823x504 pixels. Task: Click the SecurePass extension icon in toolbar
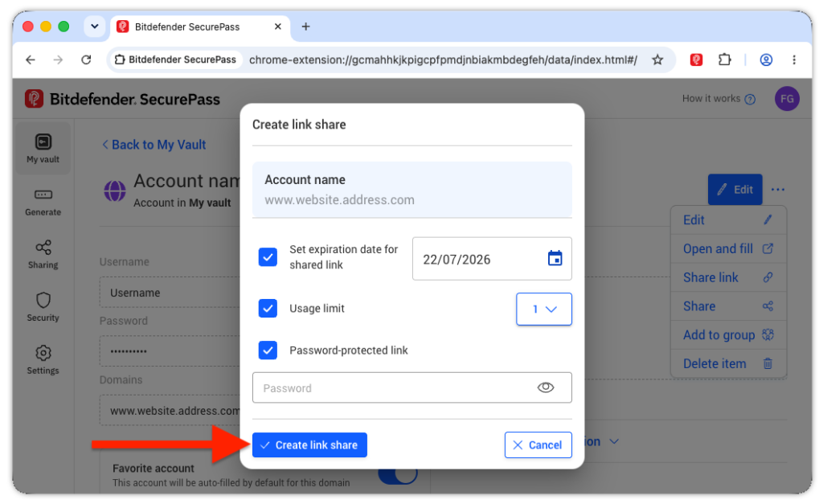(696, 59)
